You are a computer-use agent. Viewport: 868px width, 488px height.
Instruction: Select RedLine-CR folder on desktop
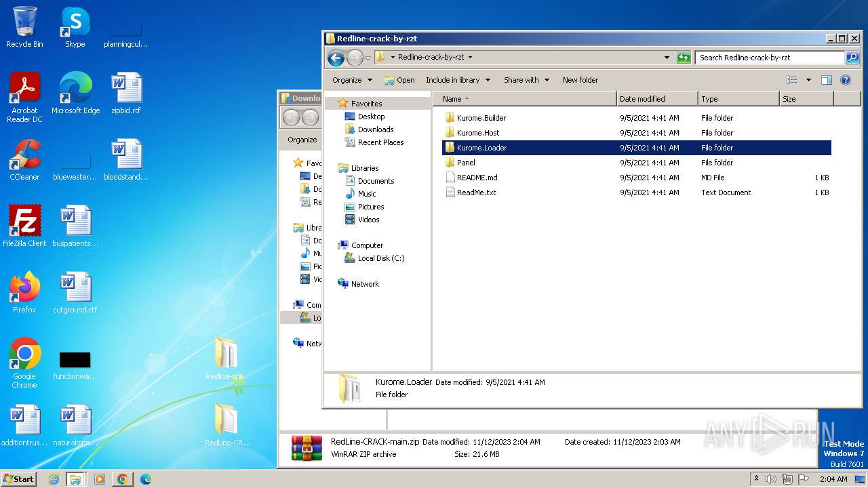pyautogui.click(x=227, y=426)
